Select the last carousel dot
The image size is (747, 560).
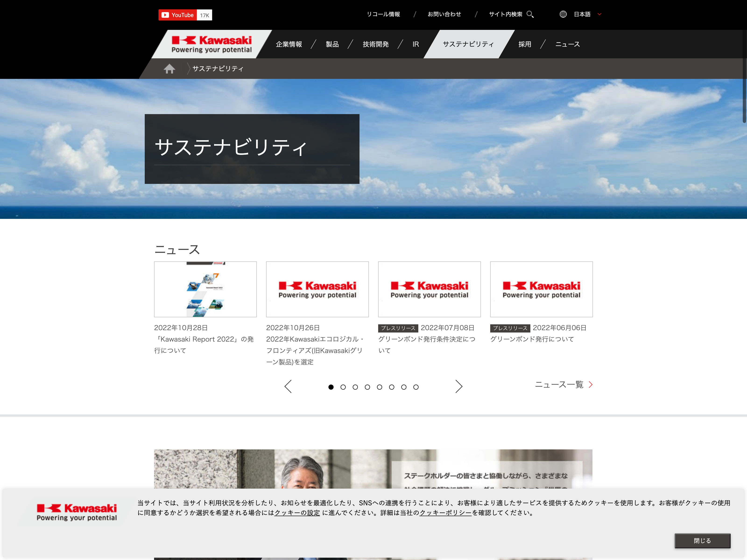pos(416,387)
